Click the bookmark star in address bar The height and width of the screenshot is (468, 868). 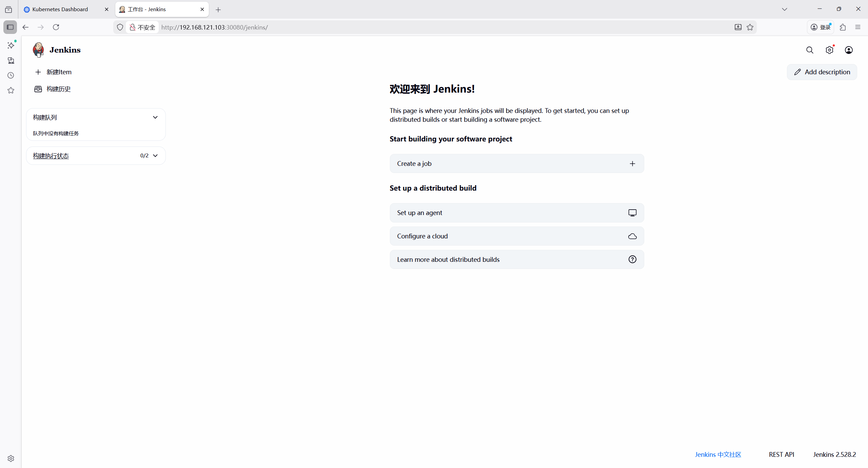click(750, 27)
